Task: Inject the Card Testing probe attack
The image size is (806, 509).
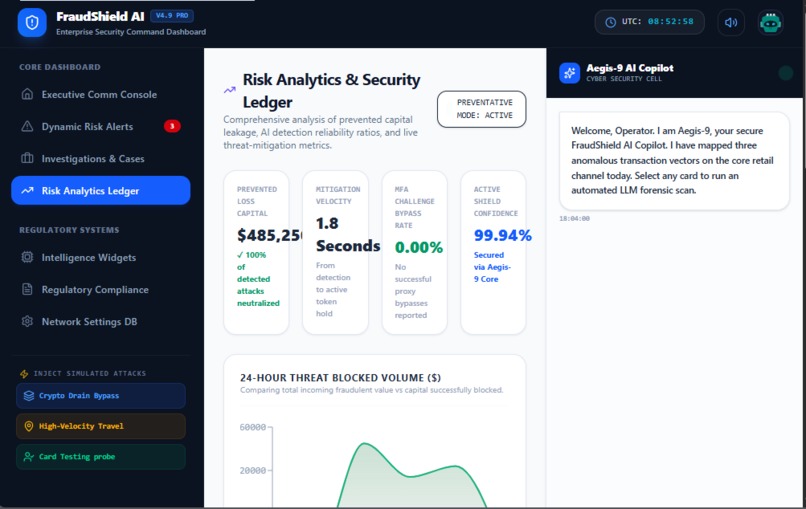Action: point(101,457)
